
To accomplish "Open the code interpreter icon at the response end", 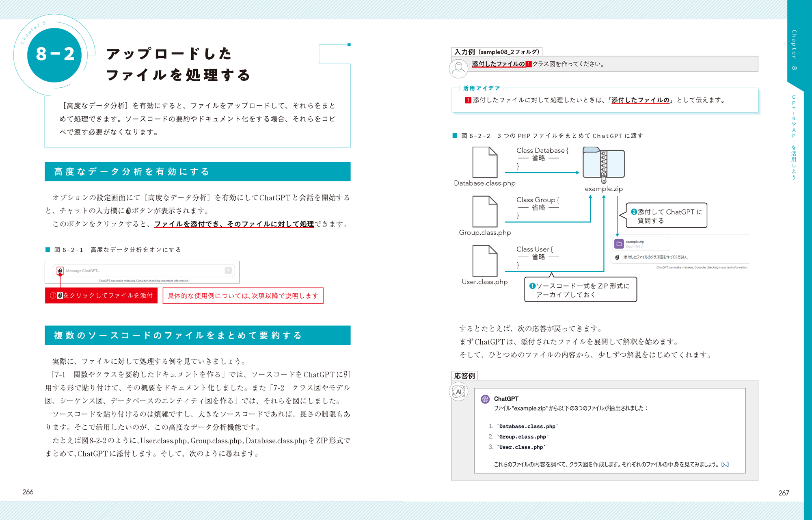I will pyautogui.click(x=725, y=464).
